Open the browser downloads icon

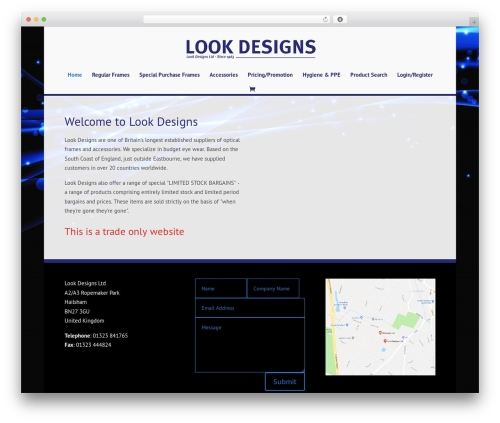340,19
